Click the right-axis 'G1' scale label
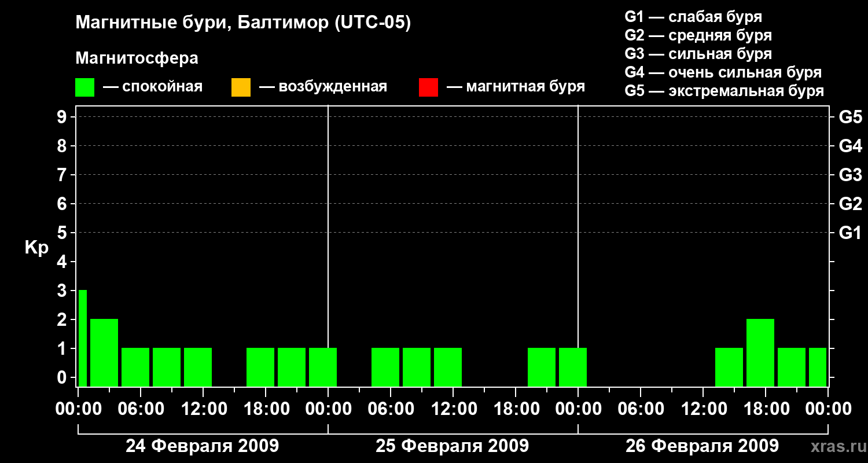The image size is (868, 463). coord(851,233)
